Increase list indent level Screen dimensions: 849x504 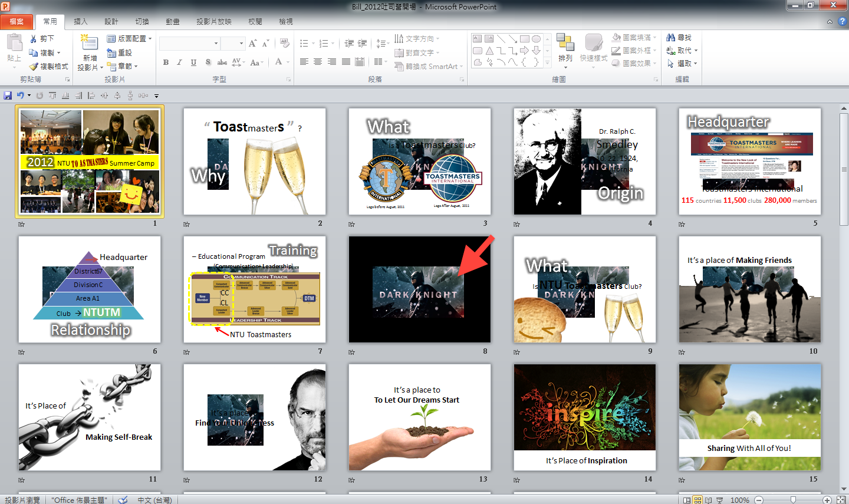pos(363,44)
